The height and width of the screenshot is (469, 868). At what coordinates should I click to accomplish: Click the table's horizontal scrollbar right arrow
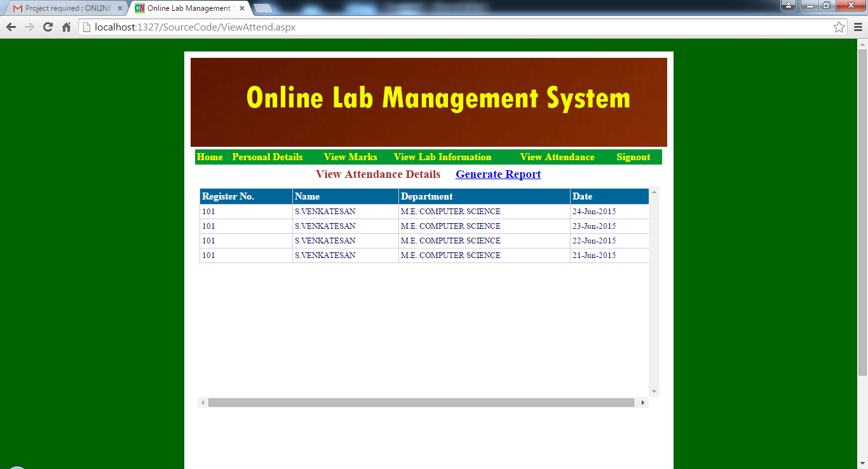(x=643, y=402)
